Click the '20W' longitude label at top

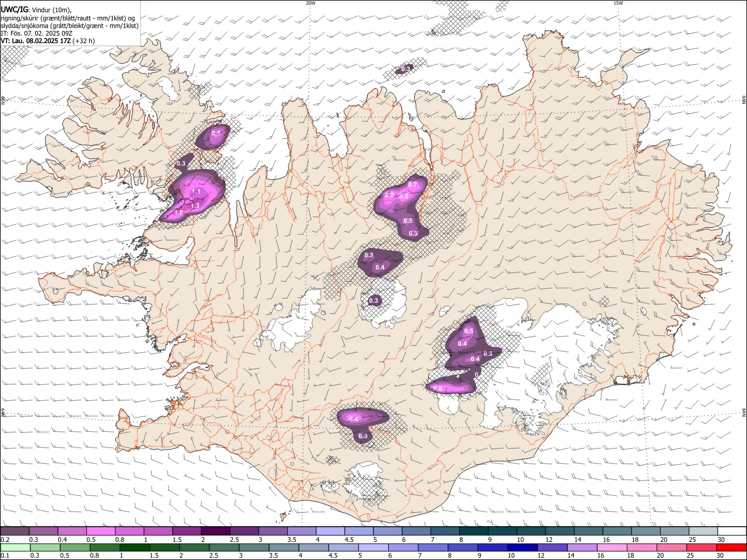pyautogui.click(x=310, y=3)
